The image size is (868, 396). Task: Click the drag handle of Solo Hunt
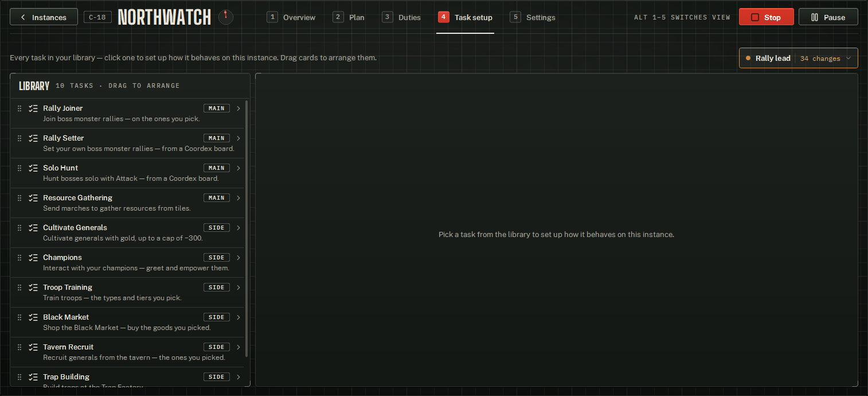tap(19, 168)
